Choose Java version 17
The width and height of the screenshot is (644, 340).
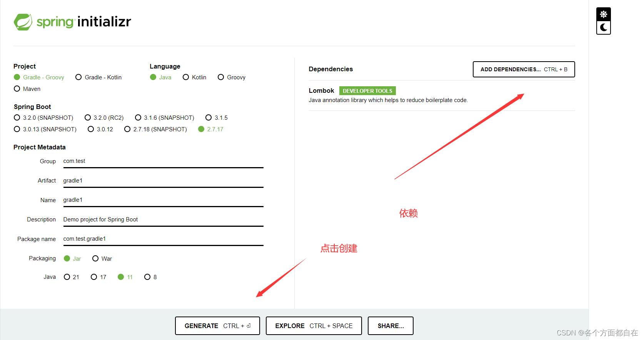[x=98, y=277]
